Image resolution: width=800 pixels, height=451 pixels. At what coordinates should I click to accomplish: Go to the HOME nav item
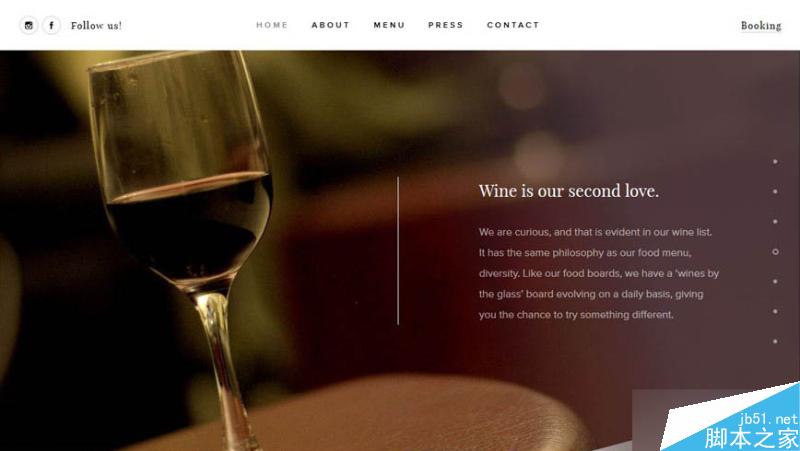click(x=272, y=24)
